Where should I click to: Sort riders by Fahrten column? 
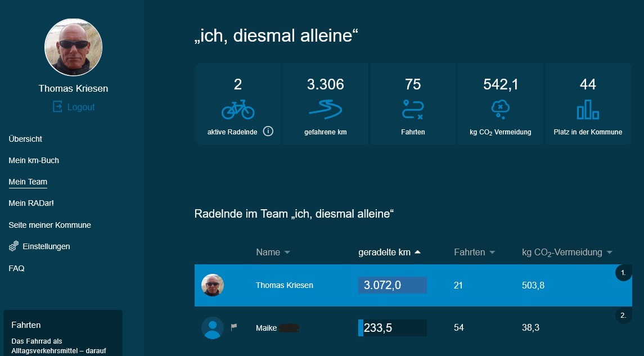(474, 253)
